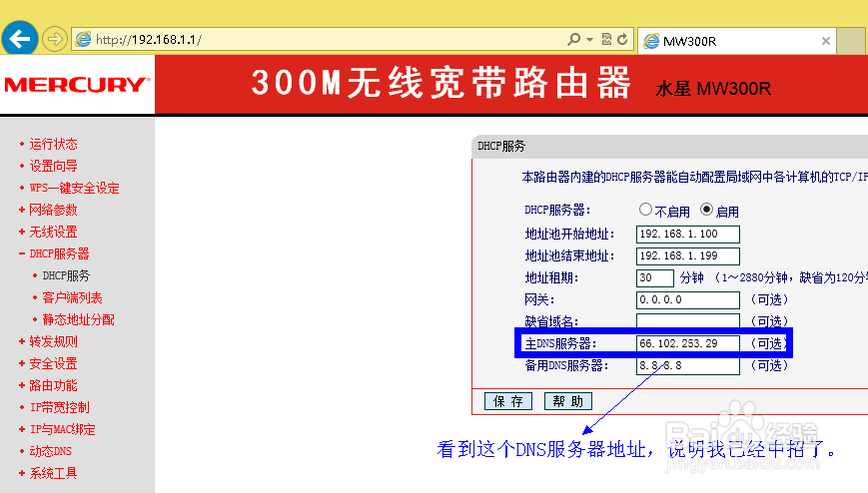868x493 pixels.
Task: Click the browser forward arrow button
Action: coord(54,39)
